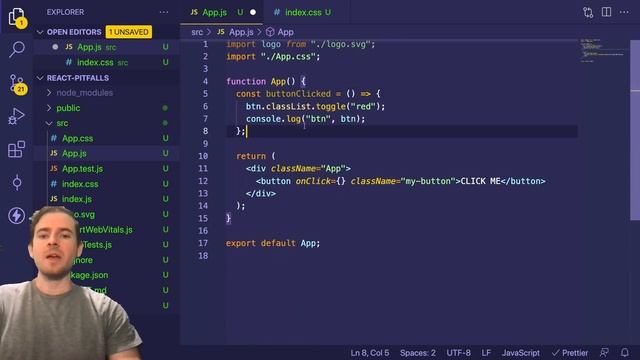
Task: Click src in the breadcrumb path
Action: pos(197,32)
